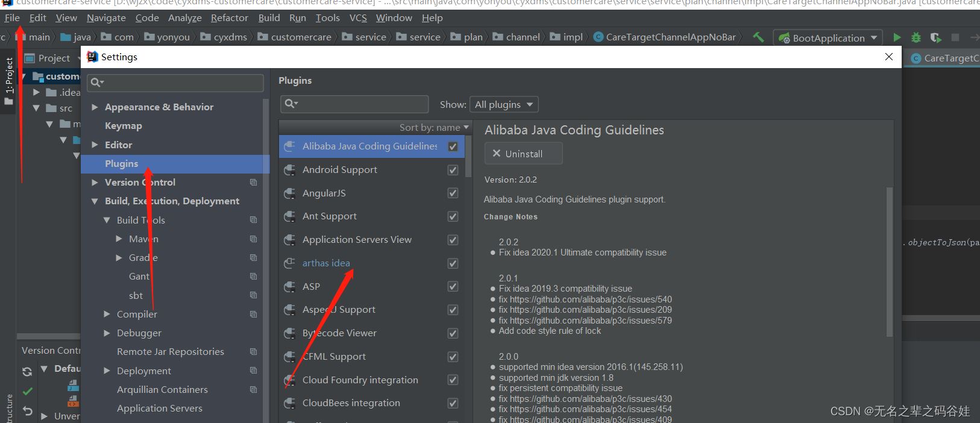The height and width of the screenshot is (423, 980).
Task: Expand the Editor settings node
Action: coord(95,145)
